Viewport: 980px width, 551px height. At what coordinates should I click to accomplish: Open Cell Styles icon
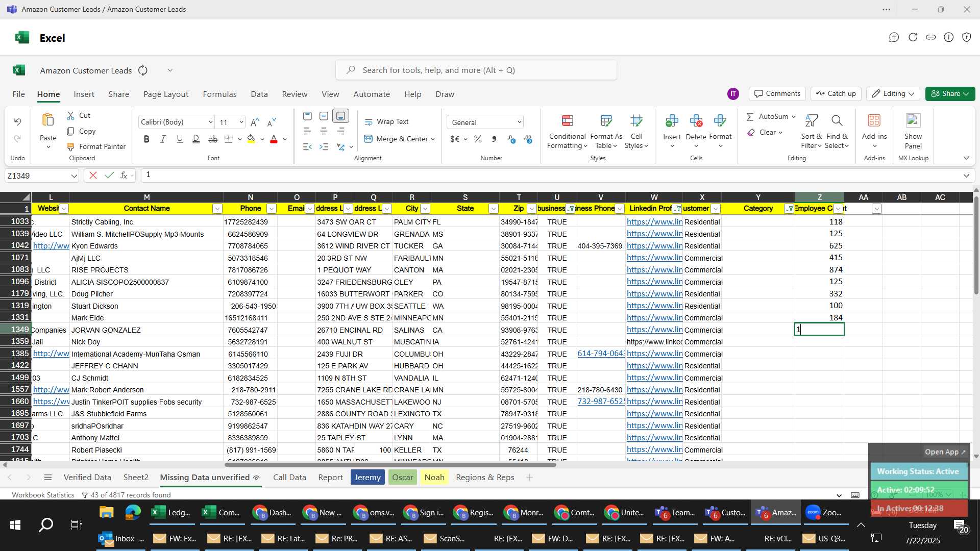[636, 121]
